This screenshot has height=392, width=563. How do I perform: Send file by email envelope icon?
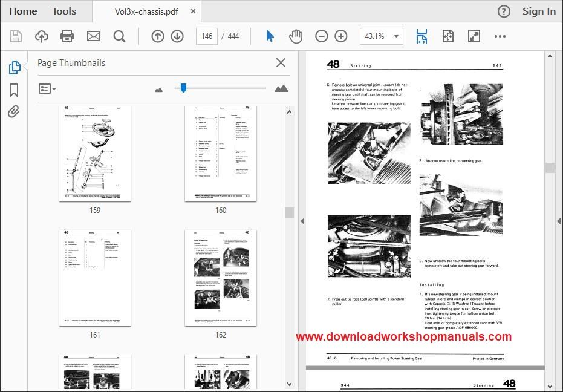pos(94,36)
